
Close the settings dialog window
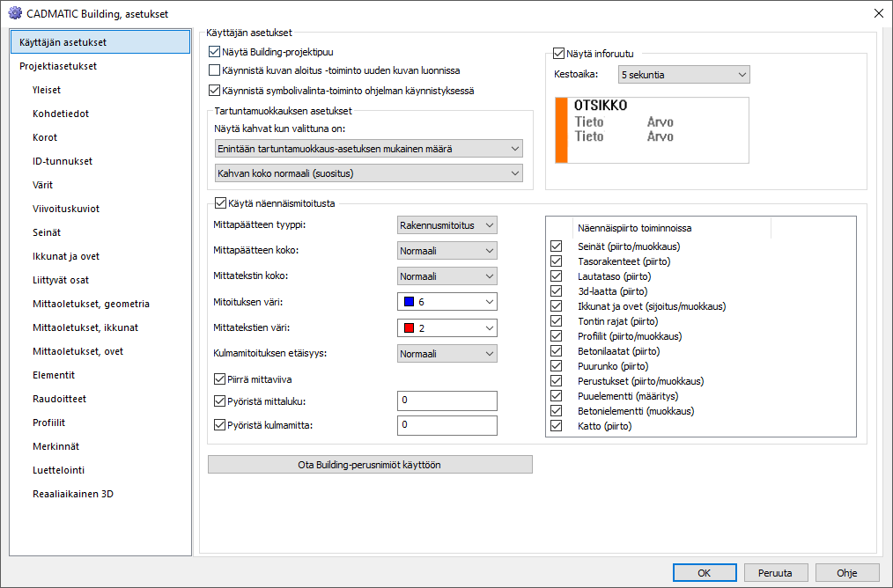coord(877,14)
